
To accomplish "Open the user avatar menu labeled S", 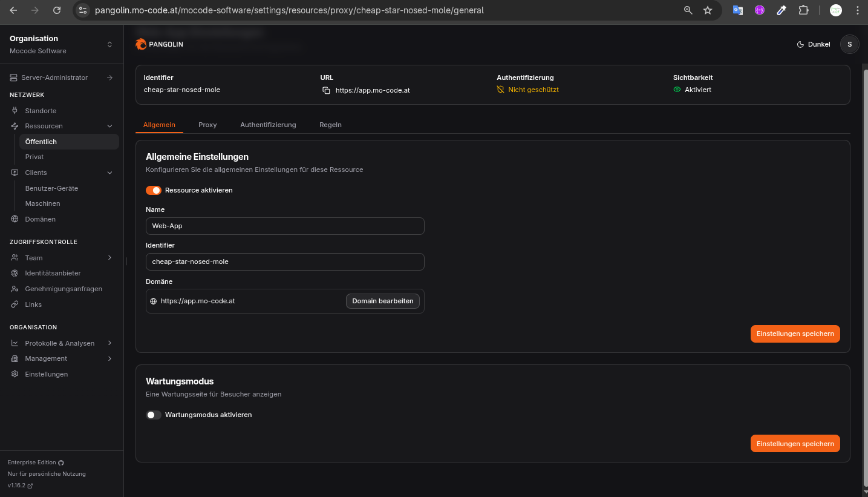I will pos(849,44).
